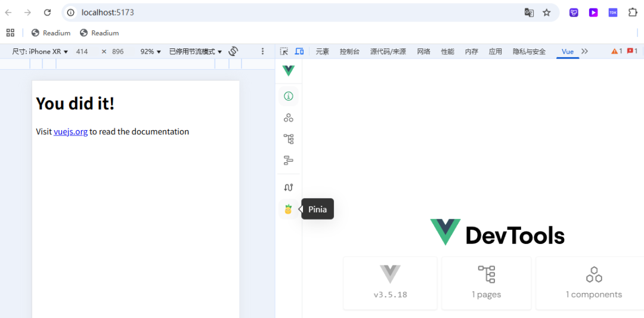644x318 pixels.
Task: Switch to the 性能 tab
Action: point(448,51)
